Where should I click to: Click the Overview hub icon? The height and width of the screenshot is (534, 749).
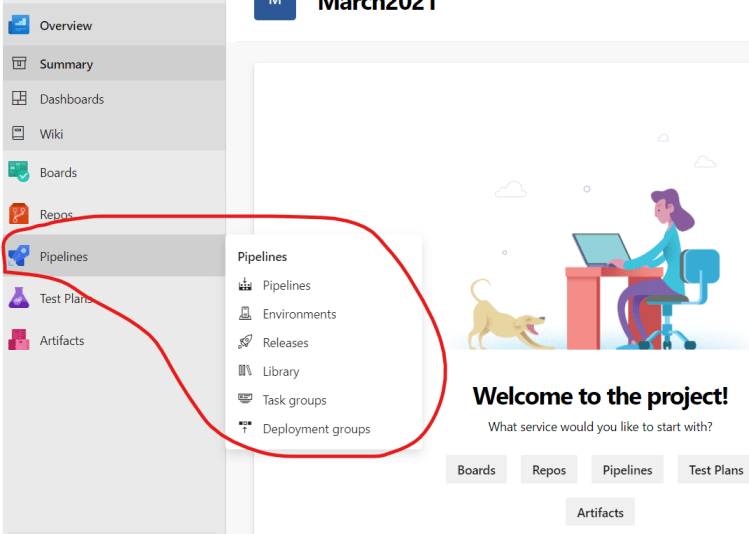pos(19,25)
